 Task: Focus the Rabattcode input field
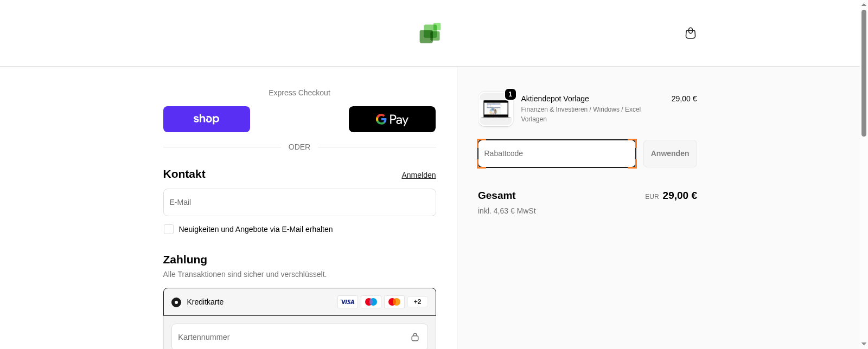coord(557,154)
